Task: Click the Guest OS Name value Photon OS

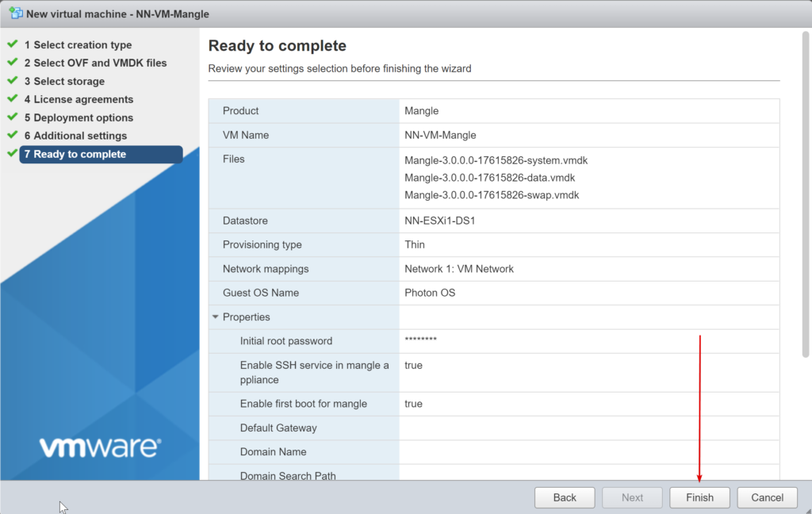Action: point(430,293)
